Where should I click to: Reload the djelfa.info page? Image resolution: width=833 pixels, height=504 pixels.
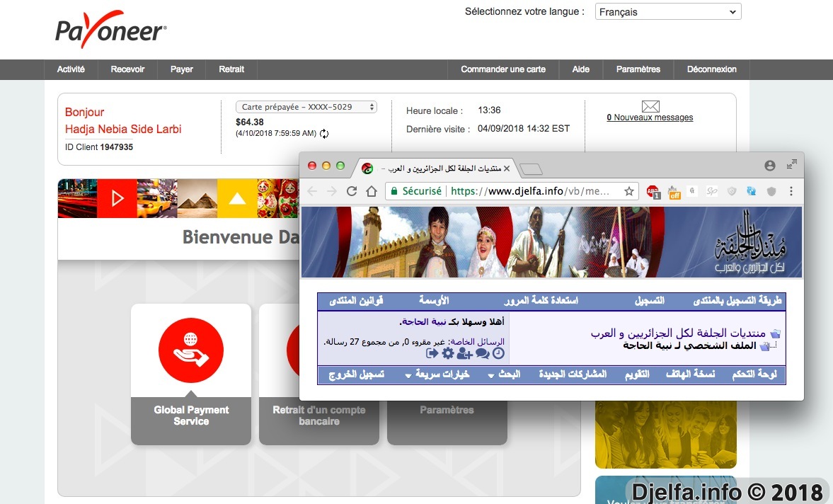[x=352, y=191]
